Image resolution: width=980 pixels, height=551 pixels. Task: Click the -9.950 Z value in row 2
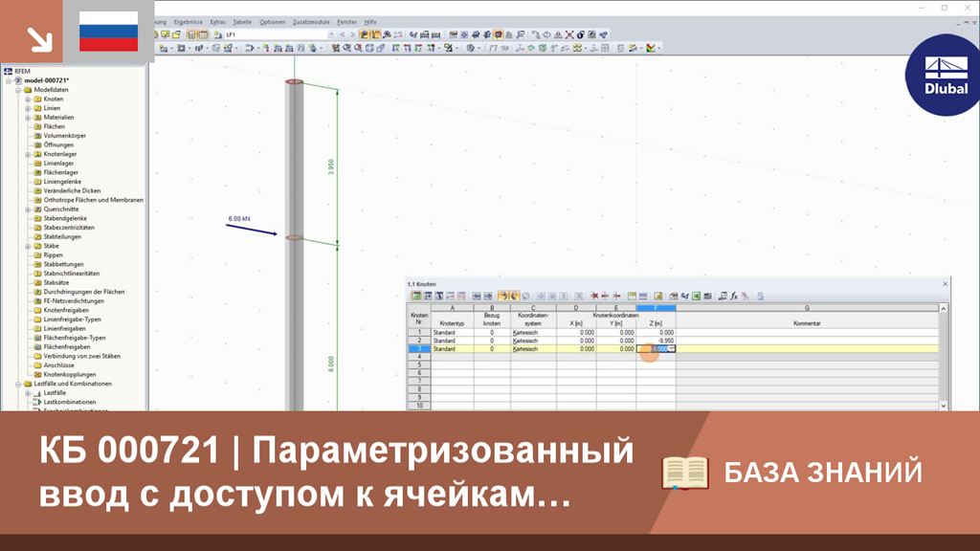click(x=666, y=342)
